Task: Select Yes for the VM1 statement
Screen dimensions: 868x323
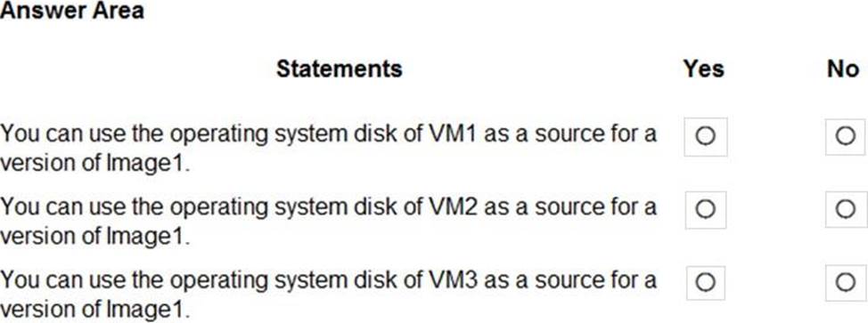Action: tap(705, 137)
